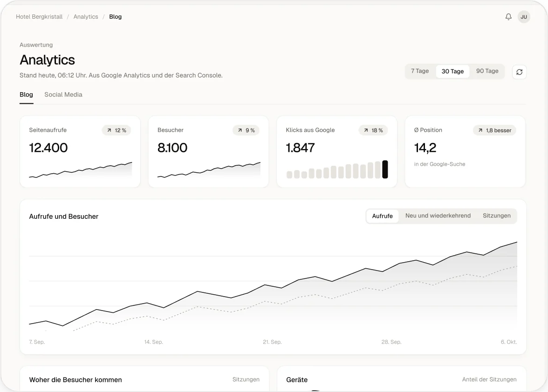Screen dimensions: 548x392
Task: Click the Auswertung label above the title
Action: coord(36,45)
